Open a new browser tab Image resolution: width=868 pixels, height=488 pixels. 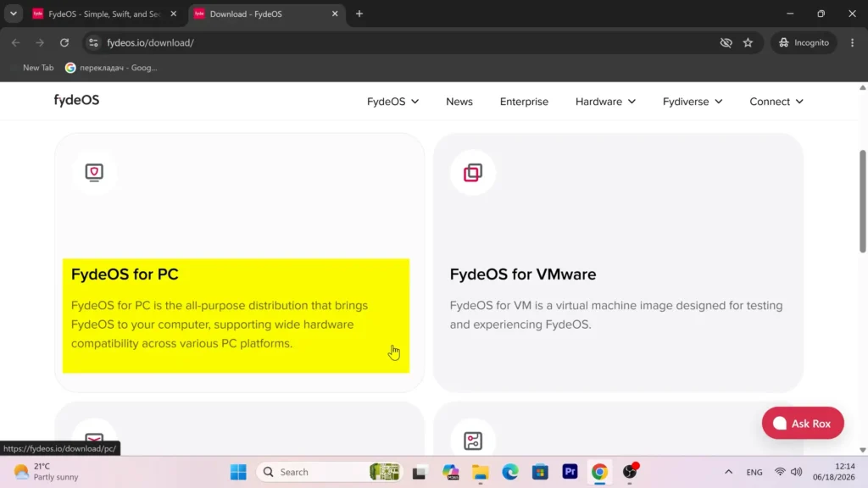pyautogui.click(x=359, y=14)
